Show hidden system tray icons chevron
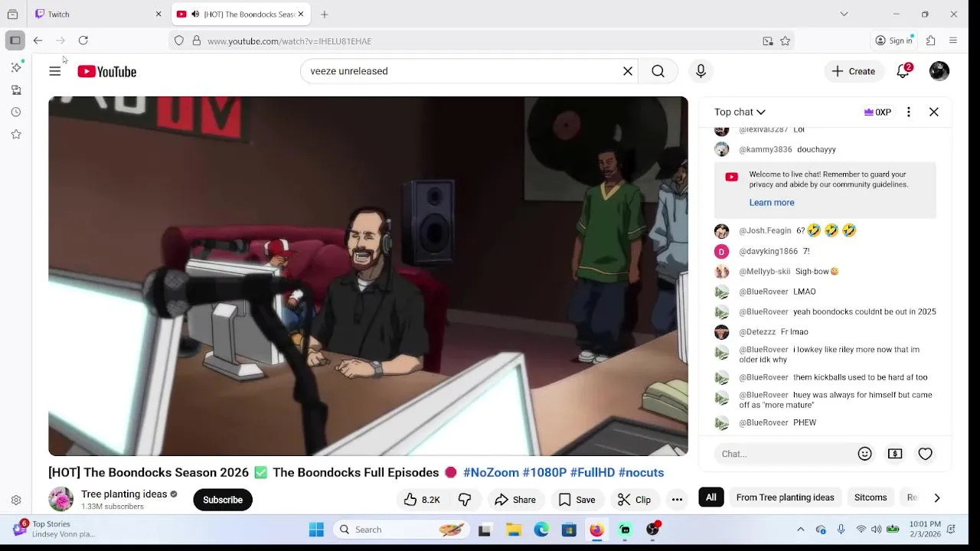Image resolution: width=980 pixels, height=551 pixels. pos(801,530)
